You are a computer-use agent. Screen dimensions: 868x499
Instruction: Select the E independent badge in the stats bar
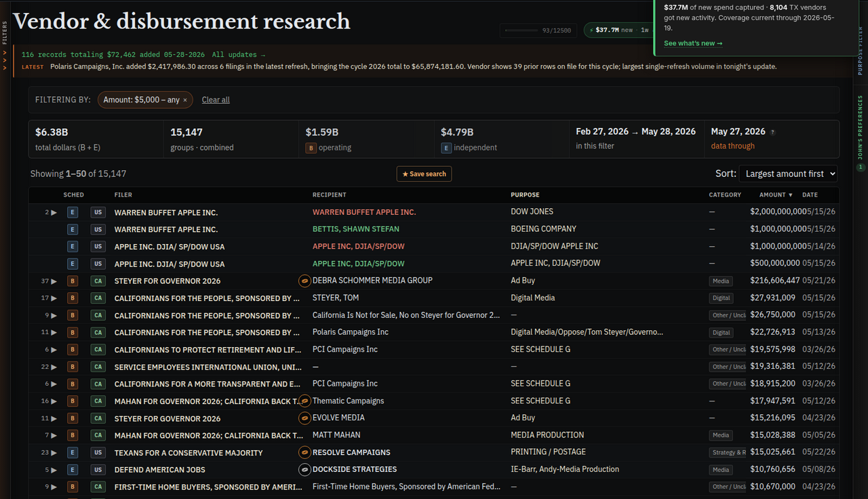[446, 148]
